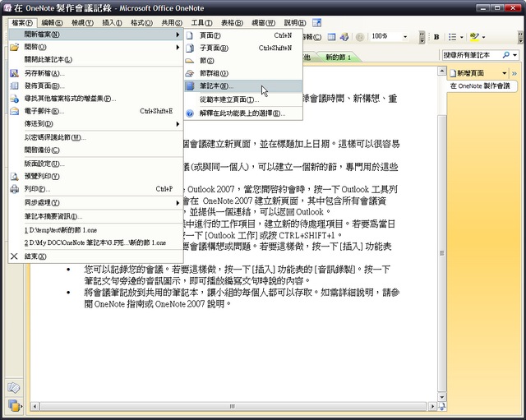The image size is (526, 420).
Task: Click the print preview icon 預覽列印(V)
Action: click(x=14, y=176)
